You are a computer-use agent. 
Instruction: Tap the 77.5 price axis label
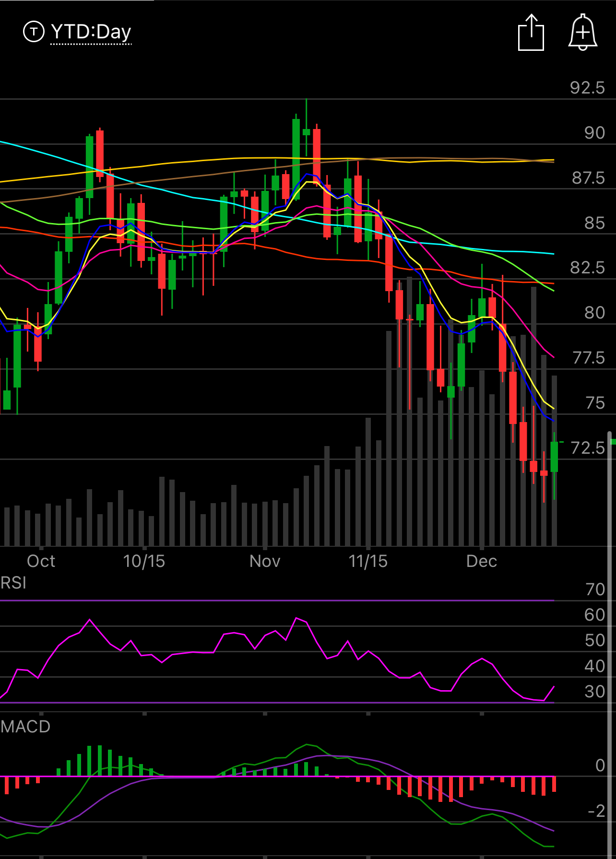589,358
